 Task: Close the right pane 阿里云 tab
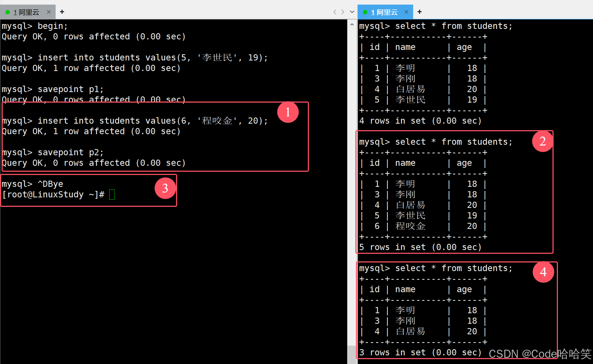(406, 12)
